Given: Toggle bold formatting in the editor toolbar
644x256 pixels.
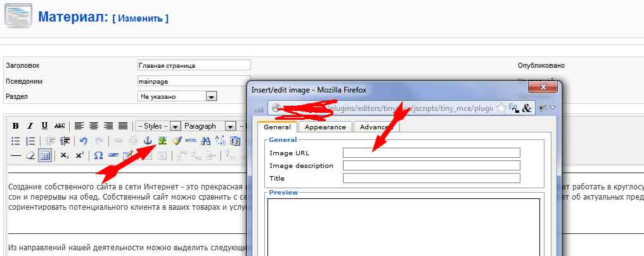Looking at the screenshot, I should [x=16, y=126].
